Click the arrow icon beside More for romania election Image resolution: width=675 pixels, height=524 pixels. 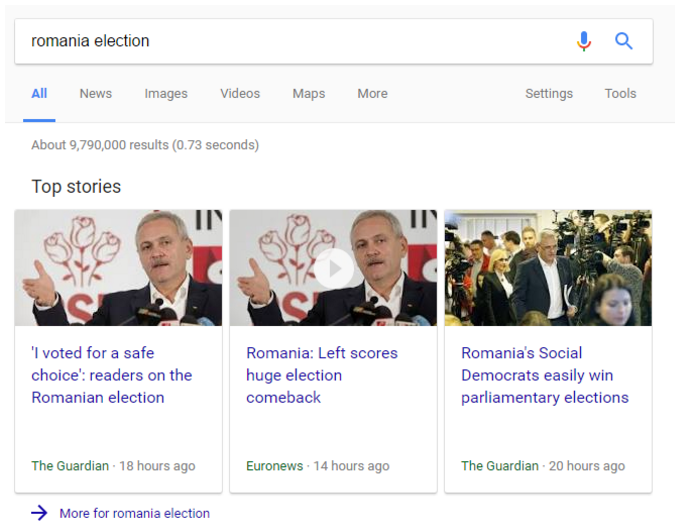(39, 513)
